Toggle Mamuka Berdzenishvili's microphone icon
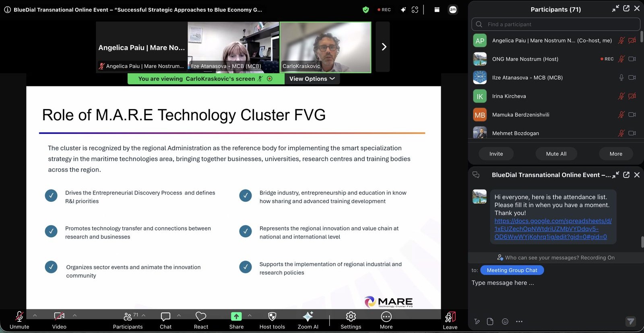Viewport: 644px width, 333px height. tap(621, 115)
